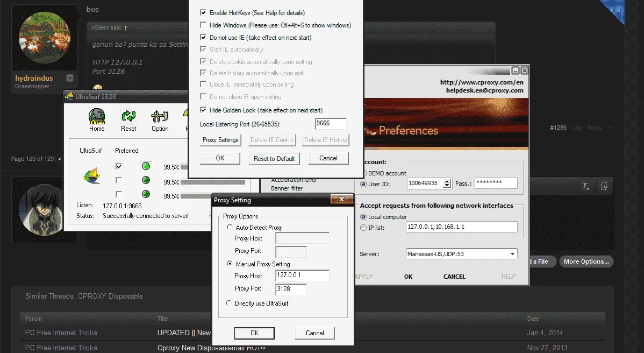Open the Server dropdown Manassas-US,UDP:53
644x353 pixels.
click(461, 254)
